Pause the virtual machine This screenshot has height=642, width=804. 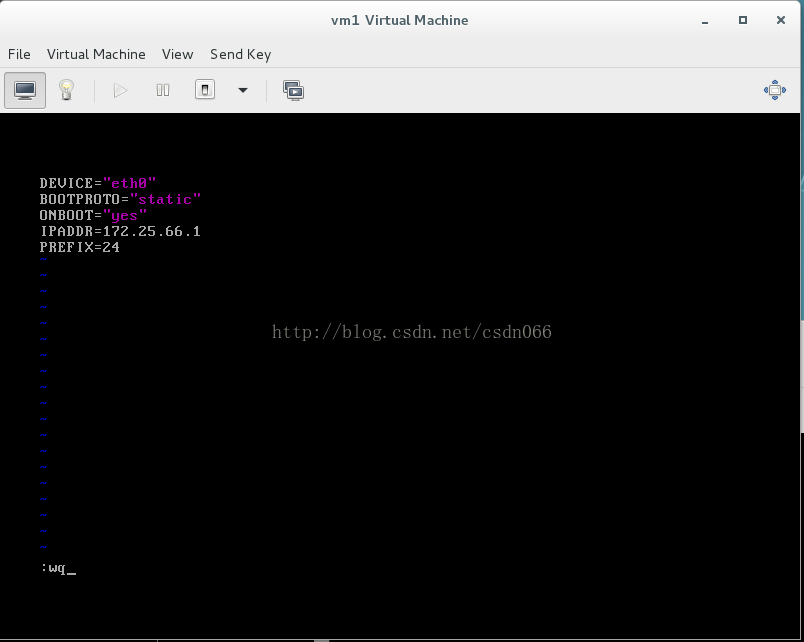click(163, 91)
